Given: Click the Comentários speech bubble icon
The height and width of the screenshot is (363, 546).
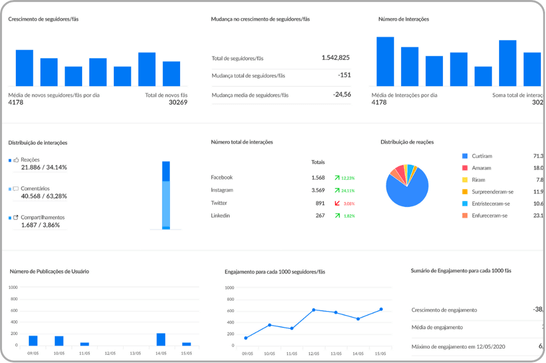Looking at the screenshot, I should (16, 189).
